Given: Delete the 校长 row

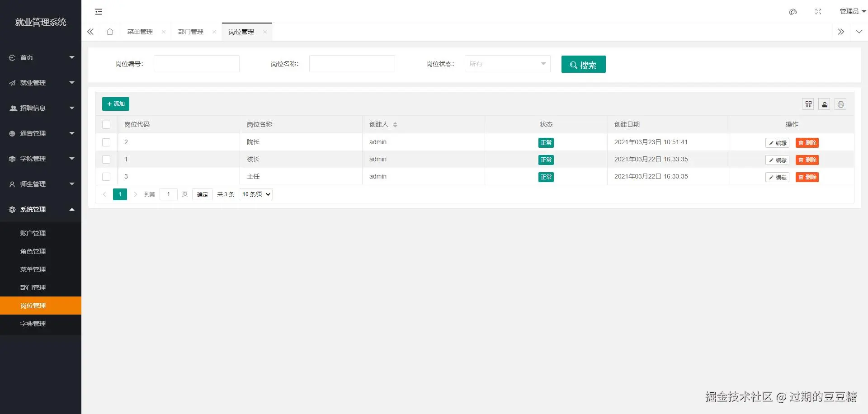Looking at the screenshot, I should click(807, 160).
